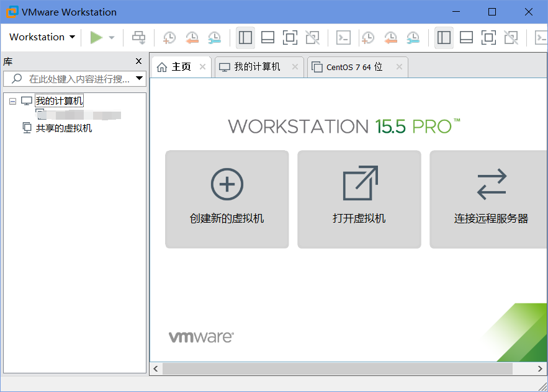Click the rightmost revert snapshot icon in the toolbar
Viewport: 548px width, 392px height.
point(390,37)
